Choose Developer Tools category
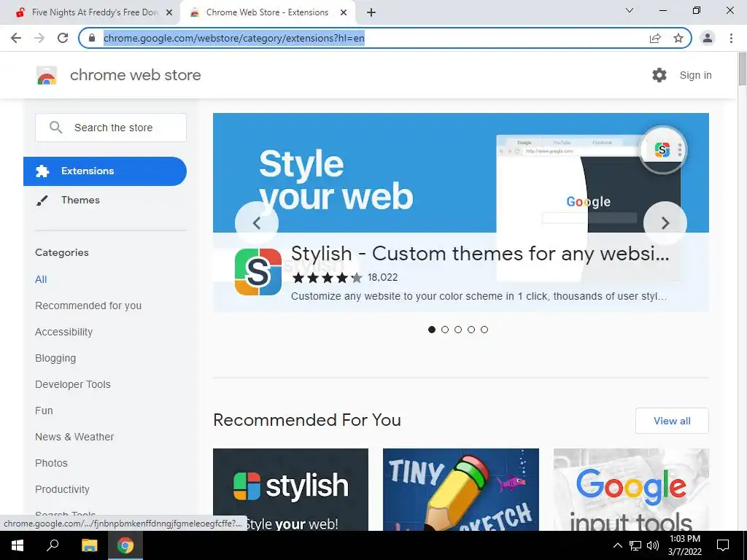 tap(73, 384)
